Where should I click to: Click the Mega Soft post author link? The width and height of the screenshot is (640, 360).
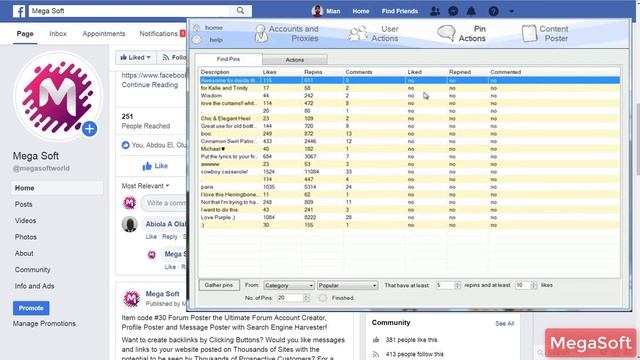tap(162, 293)
